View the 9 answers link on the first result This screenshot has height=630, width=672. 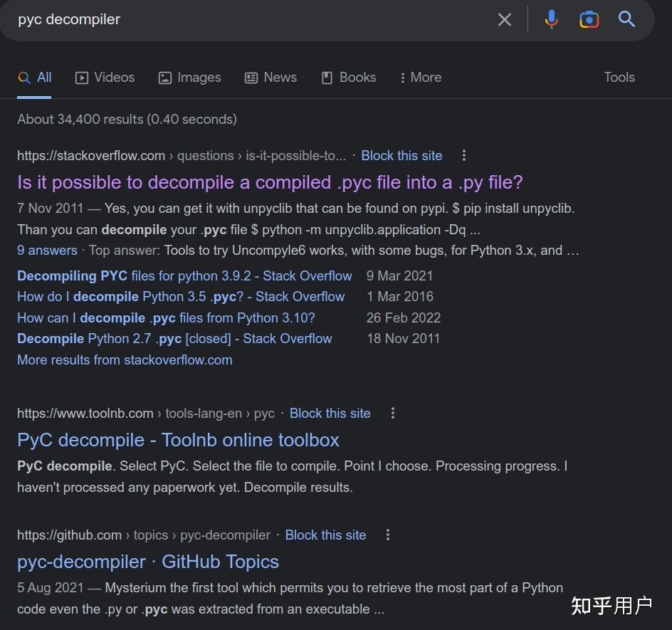47,251
